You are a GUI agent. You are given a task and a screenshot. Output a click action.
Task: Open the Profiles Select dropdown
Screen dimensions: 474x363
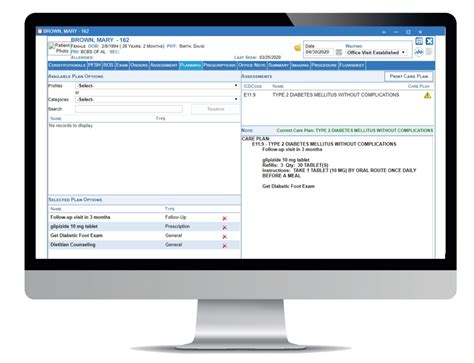pyautogui.click(x=157, y=86)
